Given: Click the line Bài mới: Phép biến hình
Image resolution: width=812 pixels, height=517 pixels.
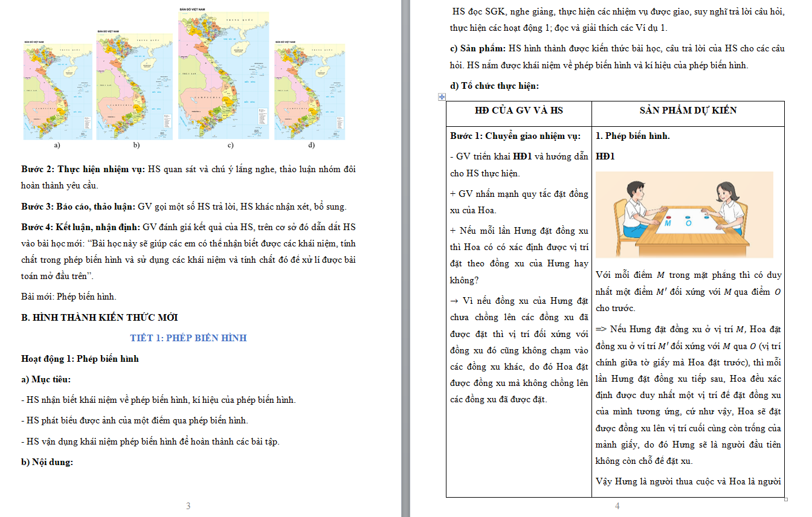Looking at the screenshot, I should pos(69,297).
